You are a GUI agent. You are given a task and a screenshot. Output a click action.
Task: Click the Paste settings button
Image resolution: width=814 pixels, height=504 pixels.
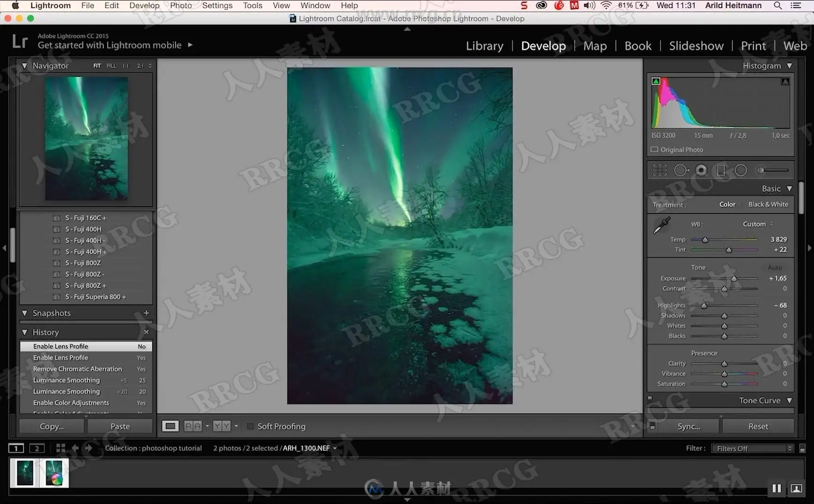tap(120, 426)
